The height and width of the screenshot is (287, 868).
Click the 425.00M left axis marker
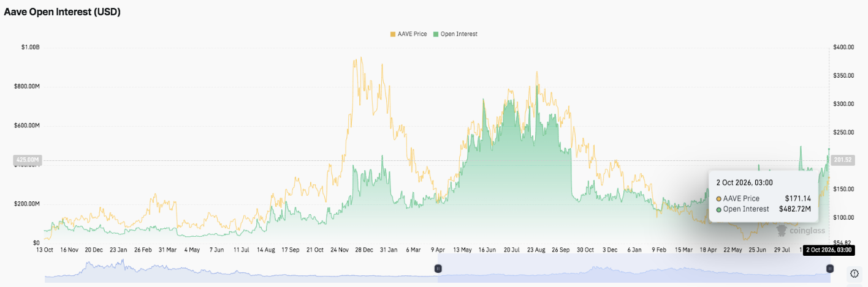pyautogui.click(x=27, y=160)
